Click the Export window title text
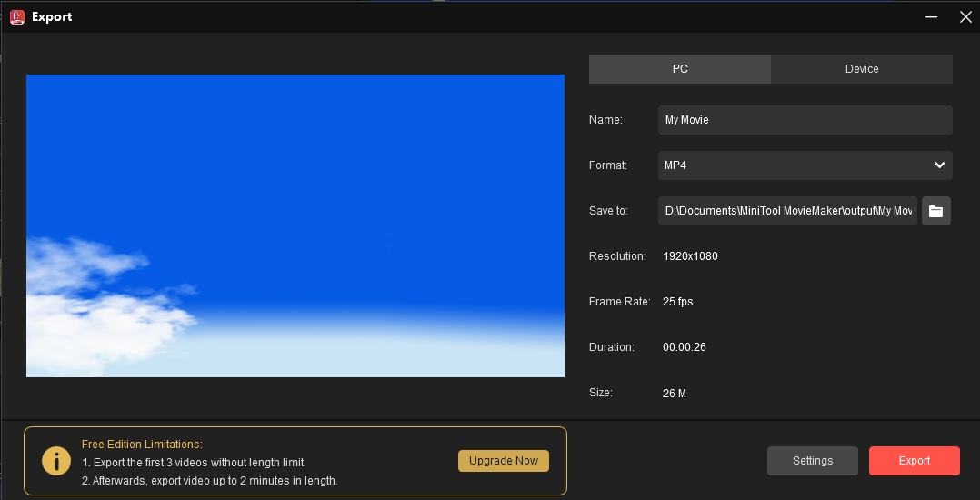 [x=52, y=17]
